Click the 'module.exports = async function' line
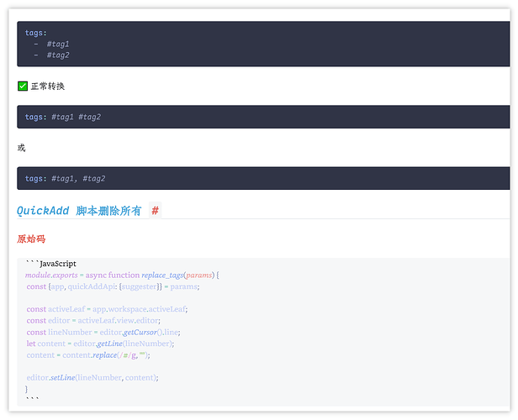518x420 pixels. pyautogui.click(x=122, y=275)
